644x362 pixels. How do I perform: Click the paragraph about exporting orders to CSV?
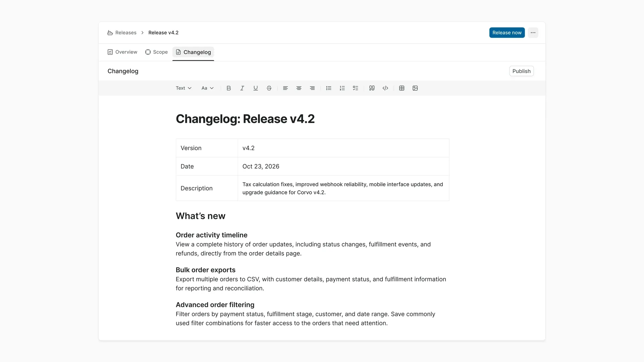[x=311, y=284]
